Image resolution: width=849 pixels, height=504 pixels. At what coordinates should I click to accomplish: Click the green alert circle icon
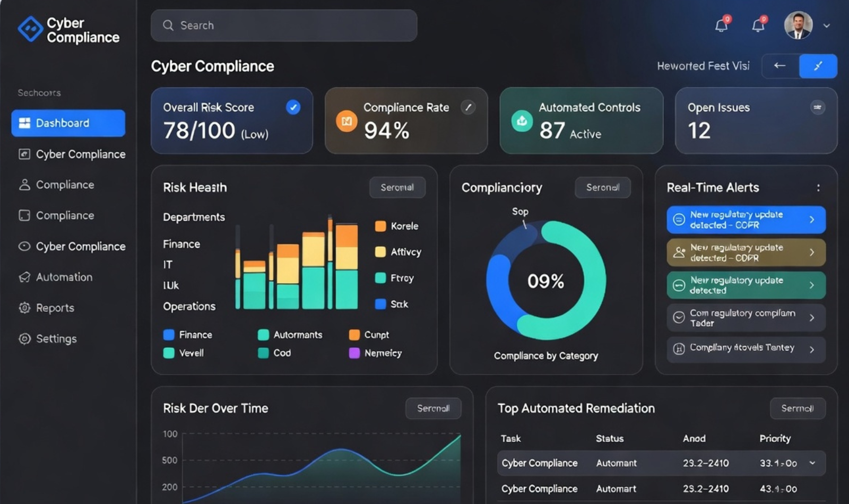(x=679, y=285)
